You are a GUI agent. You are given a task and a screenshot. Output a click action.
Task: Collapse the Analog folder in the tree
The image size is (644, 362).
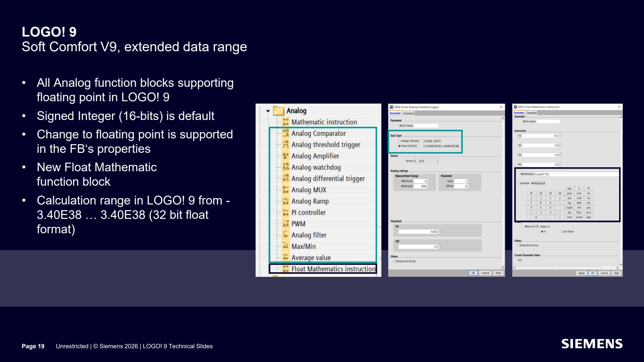click(268, 111)
